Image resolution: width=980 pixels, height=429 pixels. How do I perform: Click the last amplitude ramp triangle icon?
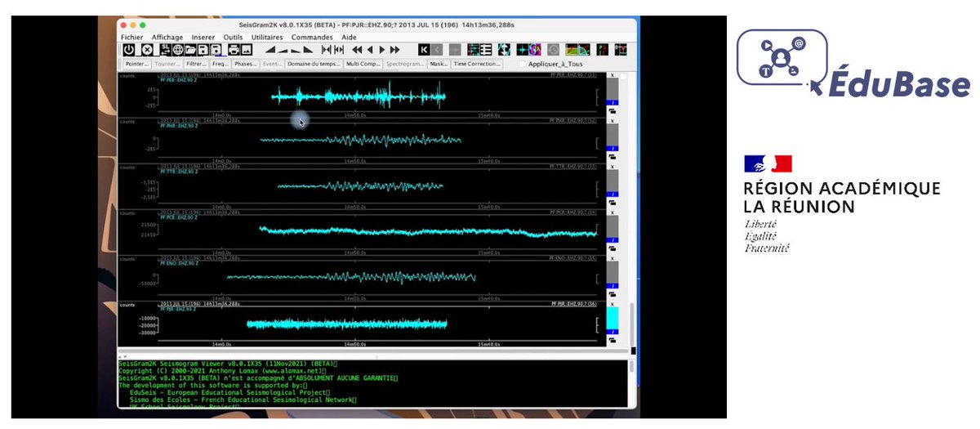pos(308,50)
